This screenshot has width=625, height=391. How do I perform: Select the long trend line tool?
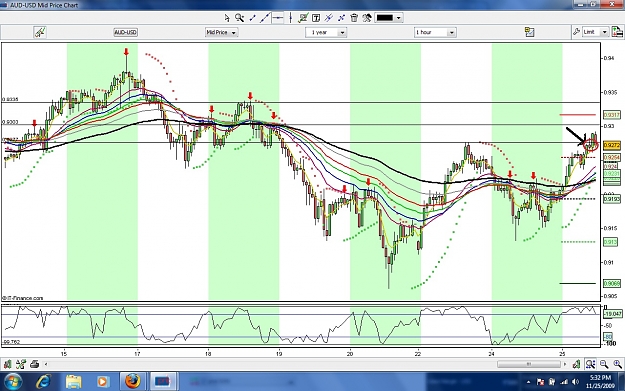coord(265,18)
